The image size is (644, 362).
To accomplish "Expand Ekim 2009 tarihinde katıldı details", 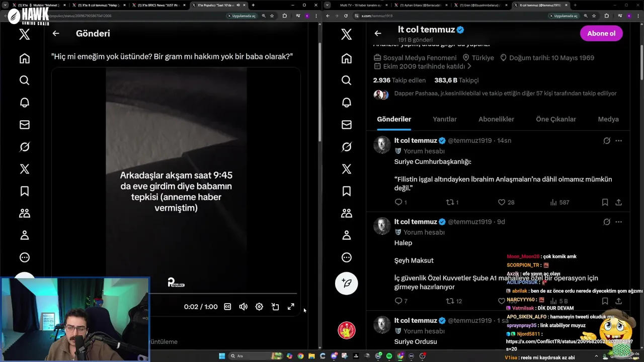I will pyautogui.click(x=423, y=66).
